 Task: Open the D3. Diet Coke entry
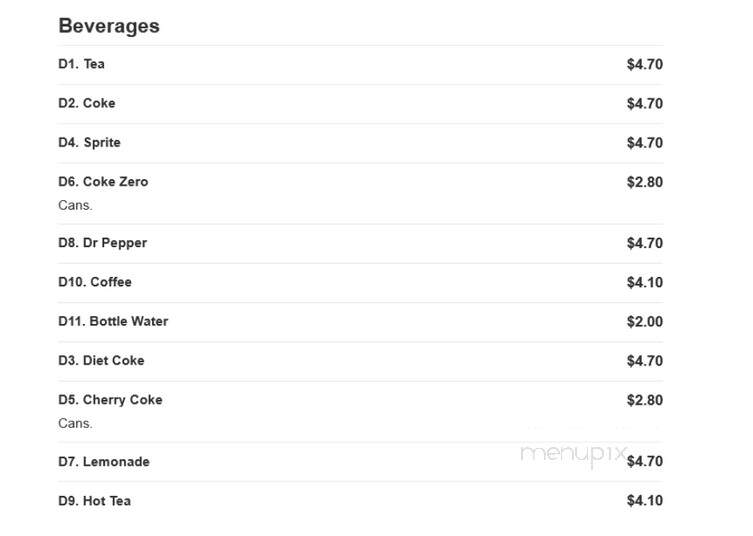(x=361, y=361)
